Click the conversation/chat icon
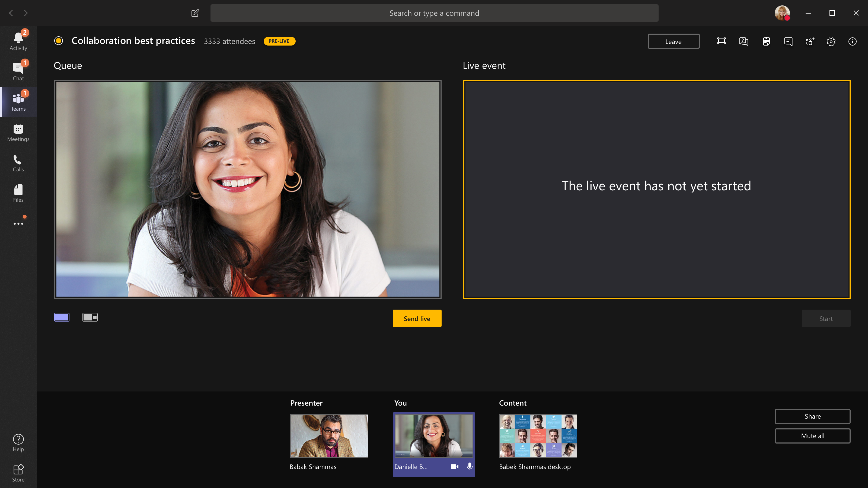Viewport: 868px width, 488px height. (788, 41)
